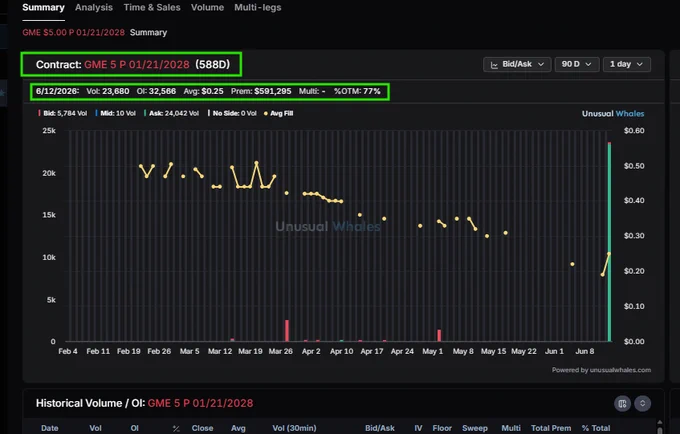Toggle the No Side volume legend entry
The image size is (680, 434).
tap(232, 113)
